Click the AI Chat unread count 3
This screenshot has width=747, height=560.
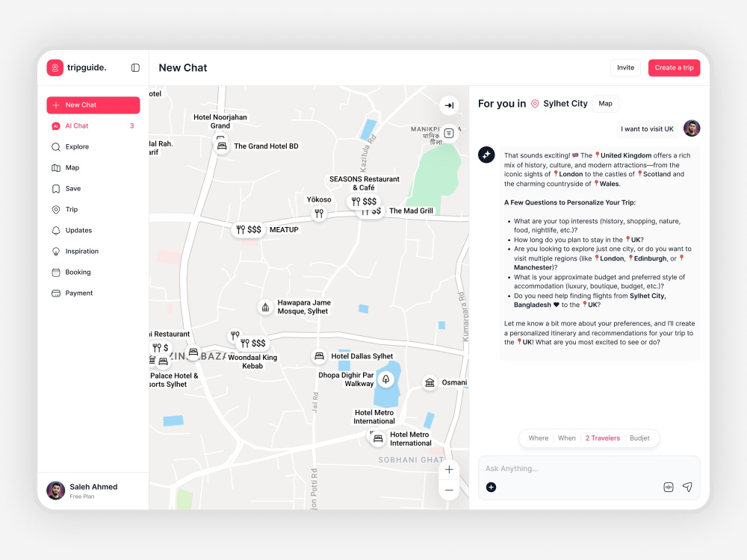coord(132,125)
